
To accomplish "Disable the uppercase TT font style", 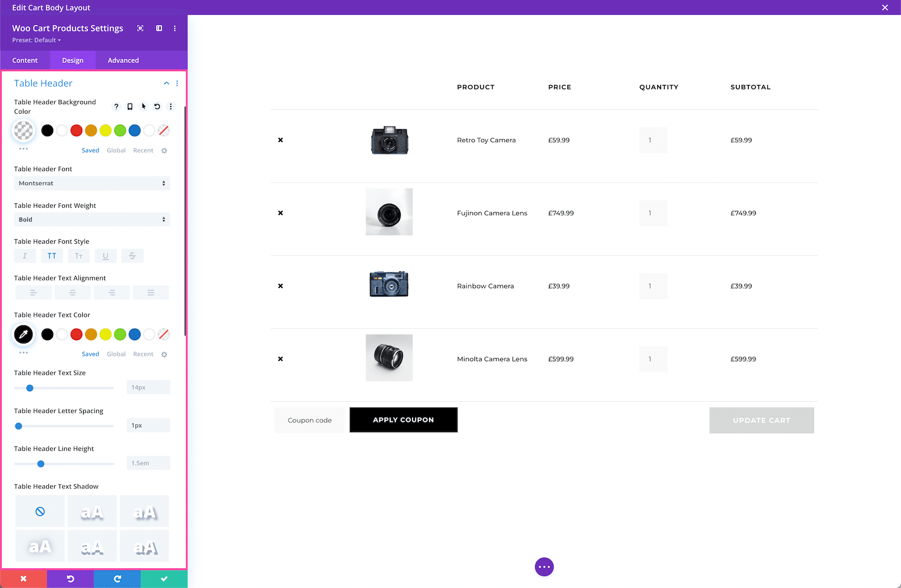I will tap(52, 256).
